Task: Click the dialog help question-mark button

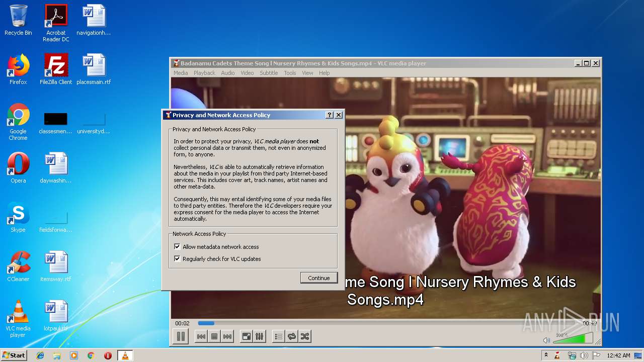Action: 330,115
